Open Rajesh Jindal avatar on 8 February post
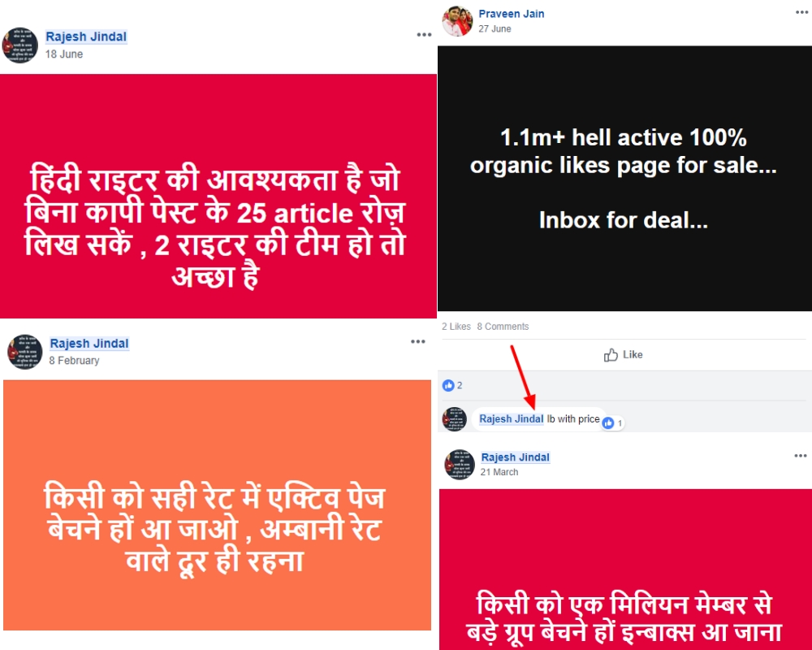This screenshot has width=812, height=650. click(x=25, y=352)
